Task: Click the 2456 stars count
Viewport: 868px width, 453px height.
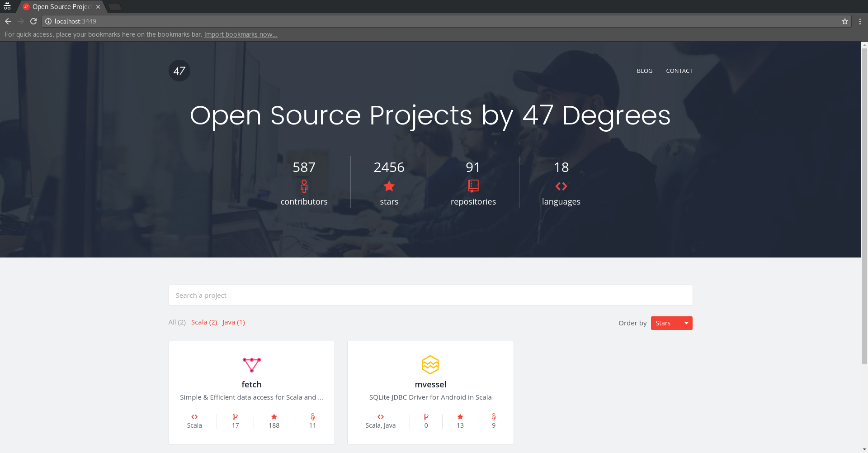Action: coord(389,167)
